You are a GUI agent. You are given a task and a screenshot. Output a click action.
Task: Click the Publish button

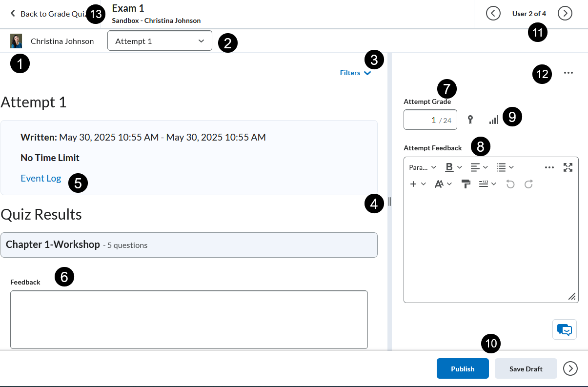pyautogui.click(x=462, y=369)
